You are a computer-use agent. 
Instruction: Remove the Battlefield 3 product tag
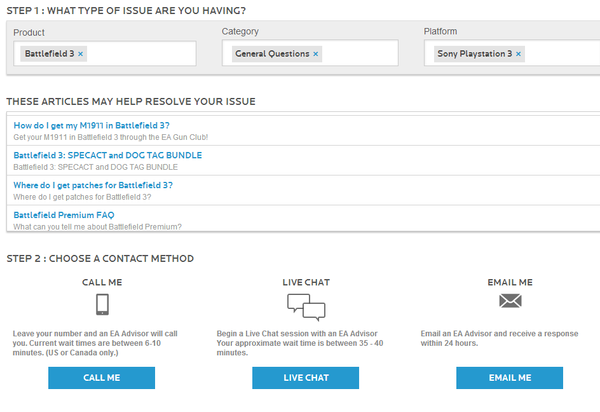click(80, 54)
